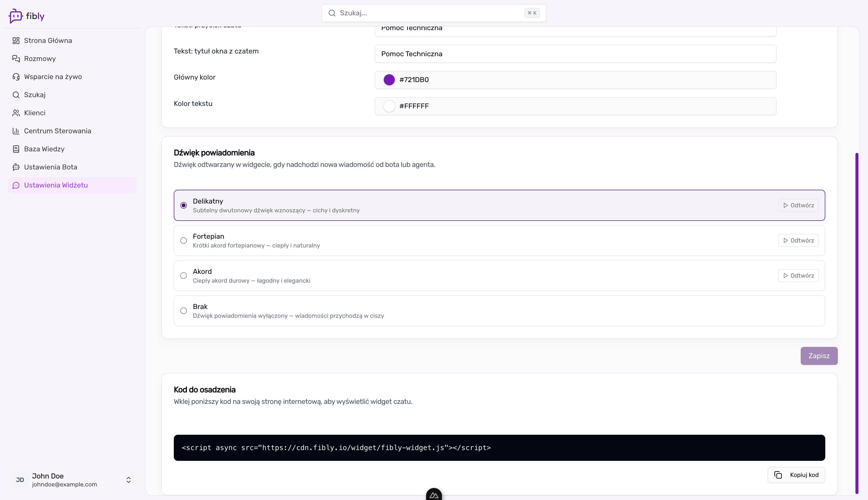Select the Fortepian sound radio button
This screenshot has width=868, height=500.
[184, 241]
